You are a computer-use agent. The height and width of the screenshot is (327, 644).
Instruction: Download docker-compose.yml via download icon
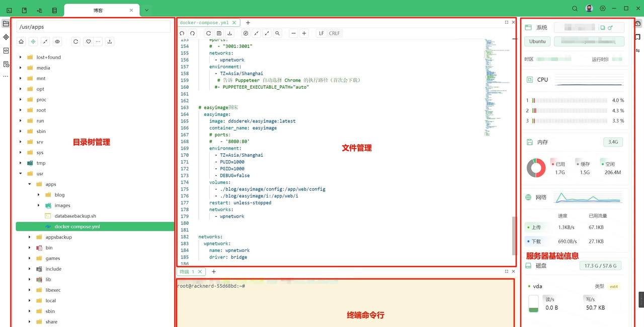coord(230,33)
